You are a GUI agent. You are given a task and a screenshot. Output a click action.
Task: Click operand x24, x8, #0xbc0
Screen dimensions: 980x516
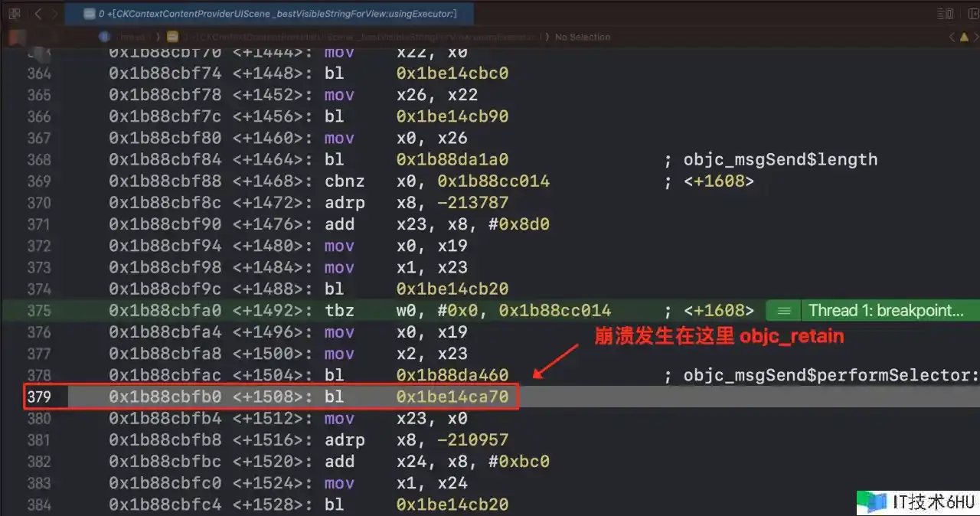pos(473,462)
